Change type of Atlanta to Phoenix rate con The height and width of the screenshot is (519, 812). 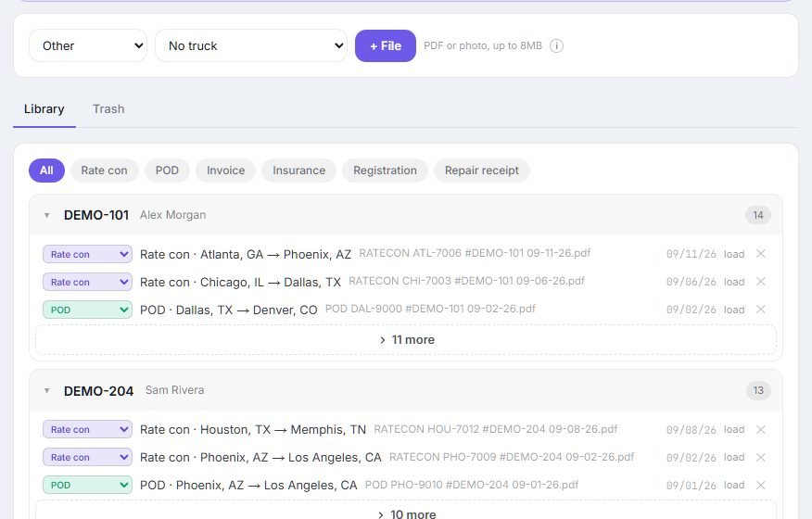[87, 254]
